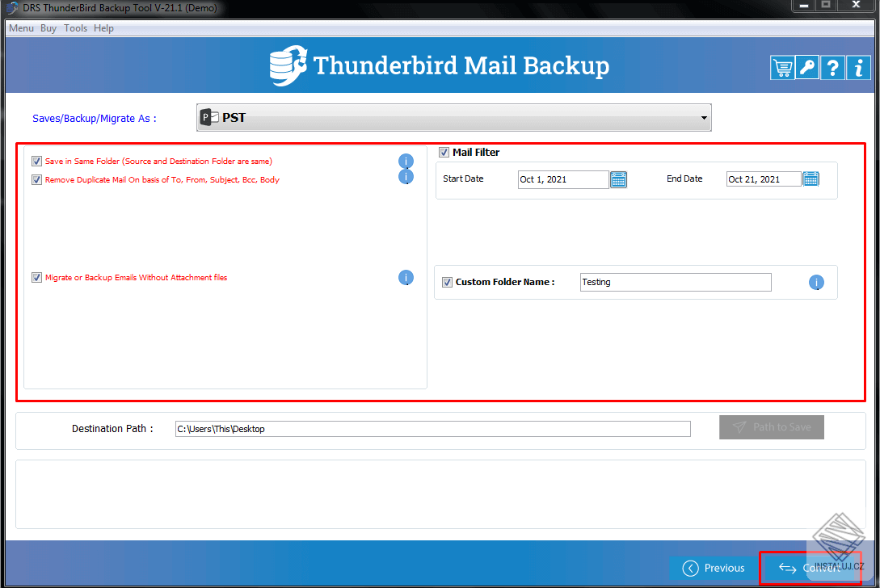This screenshot has width=880, height=588.
Task: Click the Start Date label
Action: pos(463,178)
